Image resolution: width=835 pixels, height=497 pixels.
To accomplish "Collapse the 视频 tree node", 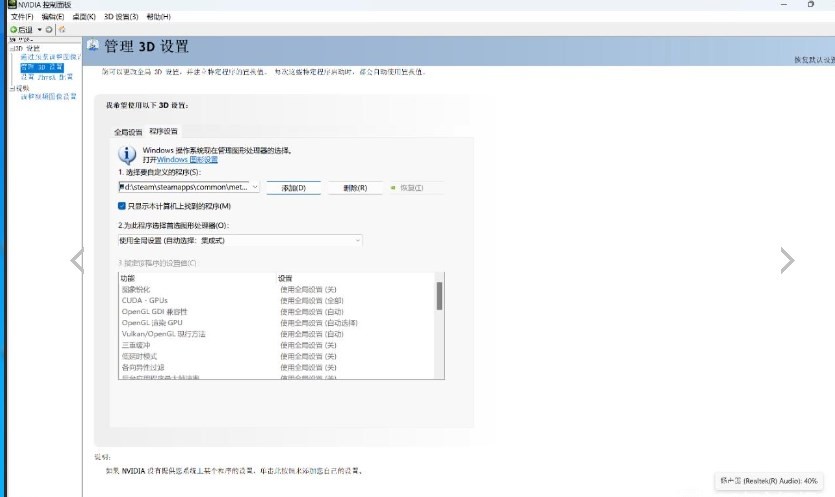I will pyautogui.click(x=12, y=88).
